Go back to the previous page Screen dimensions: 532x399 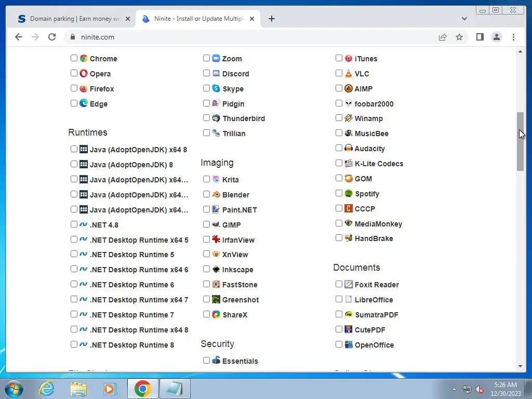(x=19, y=37)
